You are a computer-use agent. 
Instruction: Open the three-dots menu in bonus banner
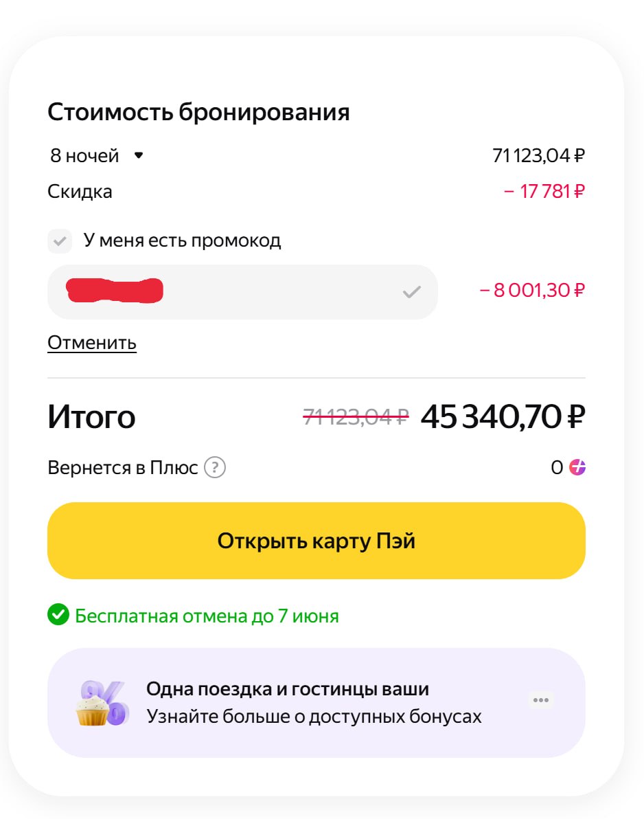tap(541, 700)
